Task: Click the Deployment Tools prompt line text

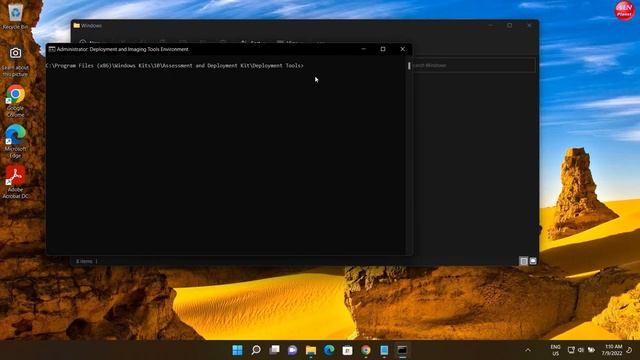Action: pos(175,66)
